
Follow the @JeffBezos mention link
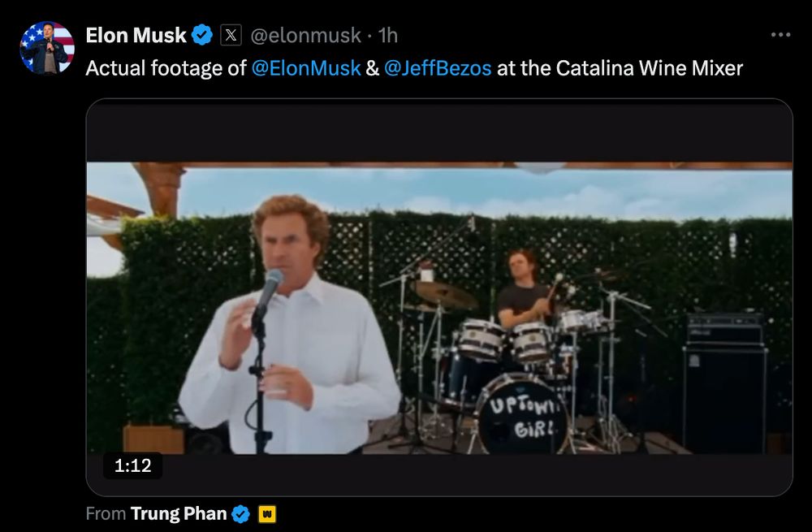coord(438,68)
